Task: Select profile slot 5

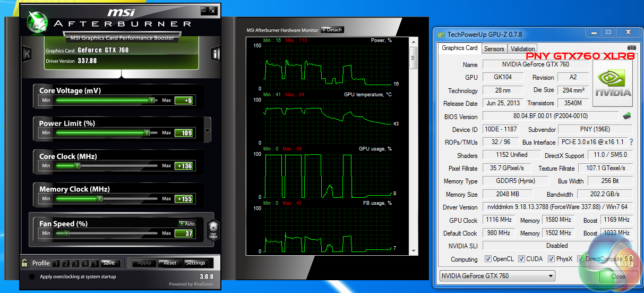Action: tap(95, 263)
